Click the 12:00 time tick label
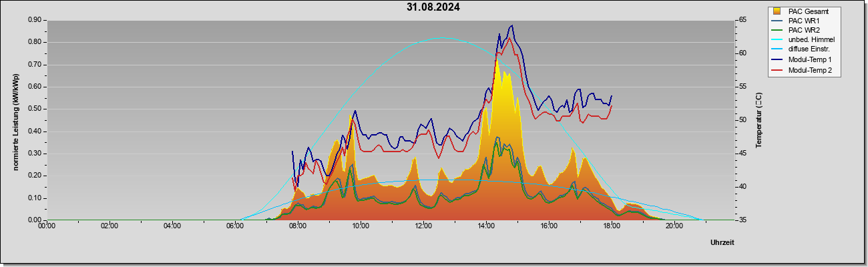Image resolution: width=868 pixels, height=267 pixels. [423, 227]
